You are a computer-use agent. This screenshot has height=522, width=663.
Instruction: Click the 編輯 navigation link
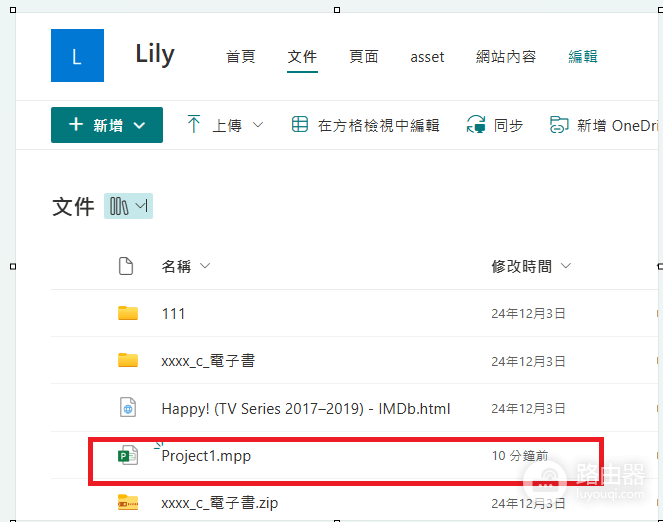coord(583,57)
